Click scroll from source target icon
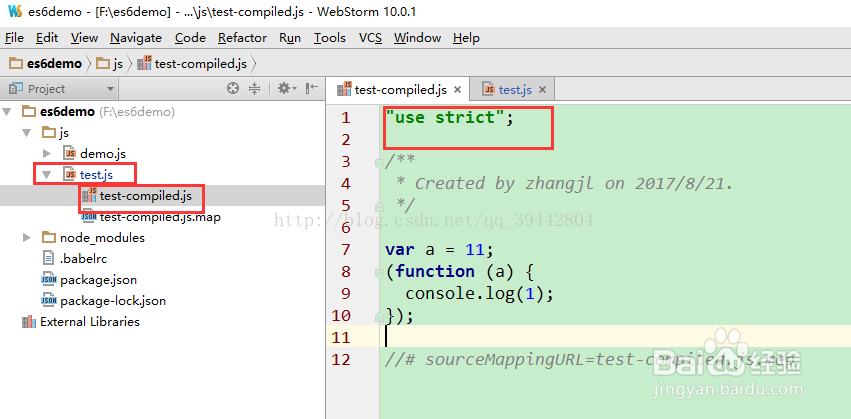 click(233, 88)
